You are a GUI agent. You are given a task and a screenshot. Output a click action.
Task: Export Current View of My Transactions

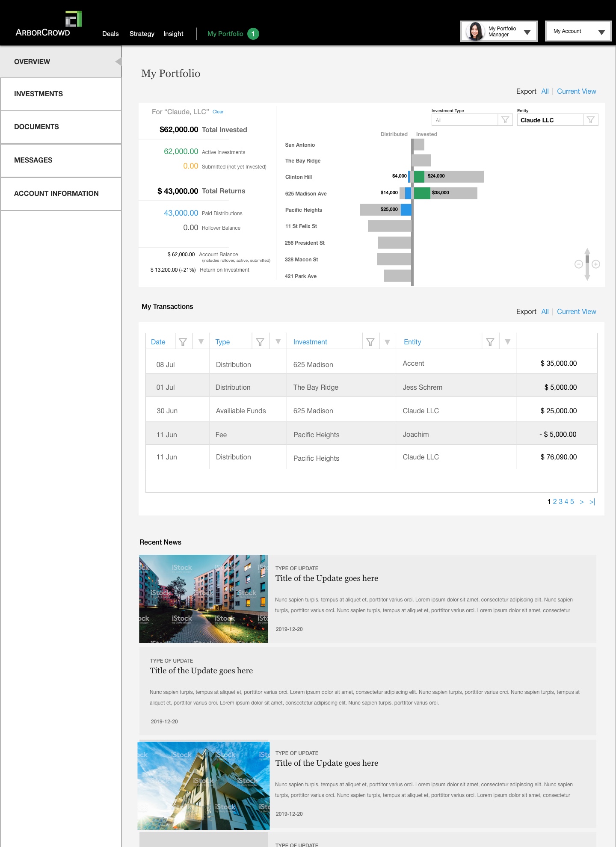pos(576,312)
